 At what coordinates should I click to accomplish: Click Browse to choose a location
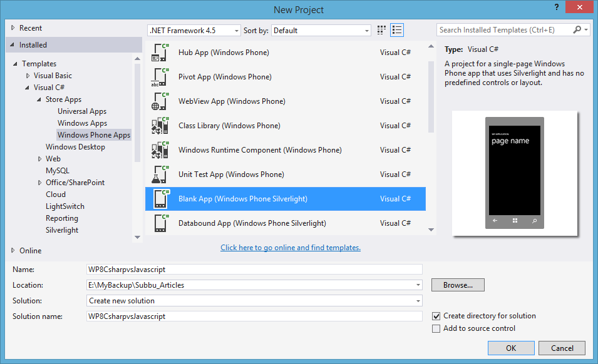point(457,285)
